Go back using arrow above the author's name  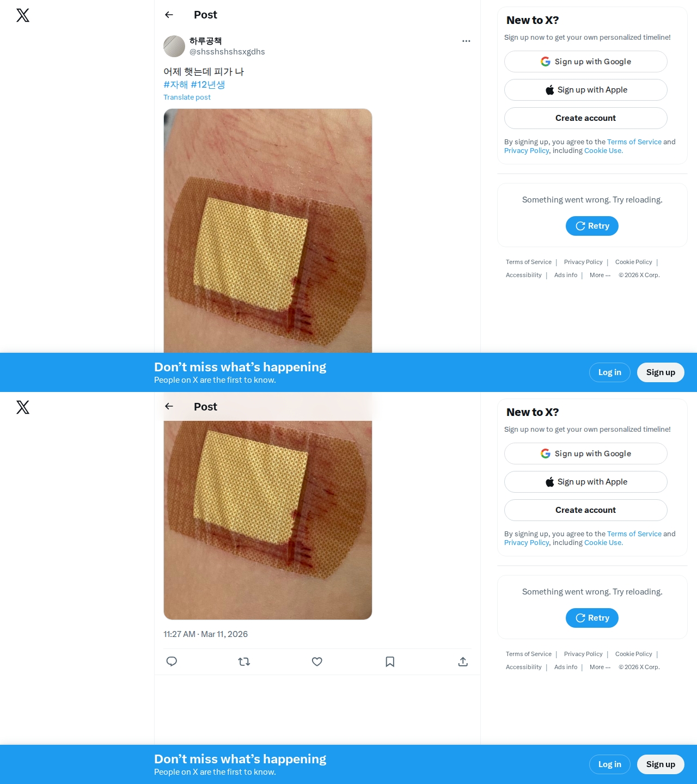[x=169, y=15]
